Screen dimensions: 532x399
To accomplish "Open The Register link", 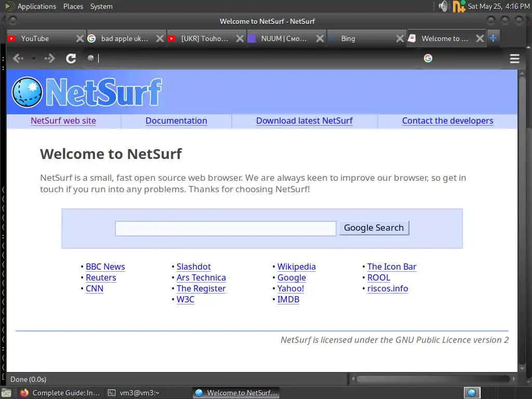I will pyautogui.click(x=201, y=288).
